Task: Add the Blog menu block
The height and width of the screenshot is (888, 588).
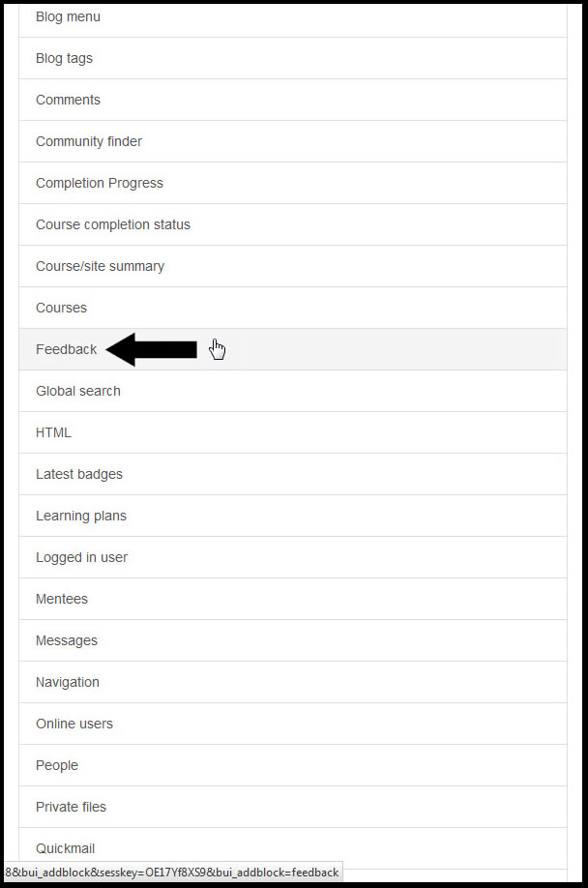Action: 293,19
